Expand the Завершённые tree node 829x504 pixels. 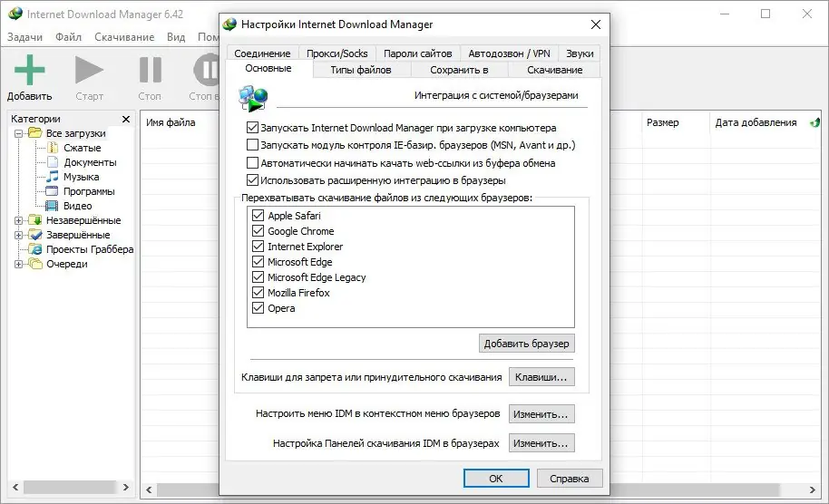click(18, 235)
